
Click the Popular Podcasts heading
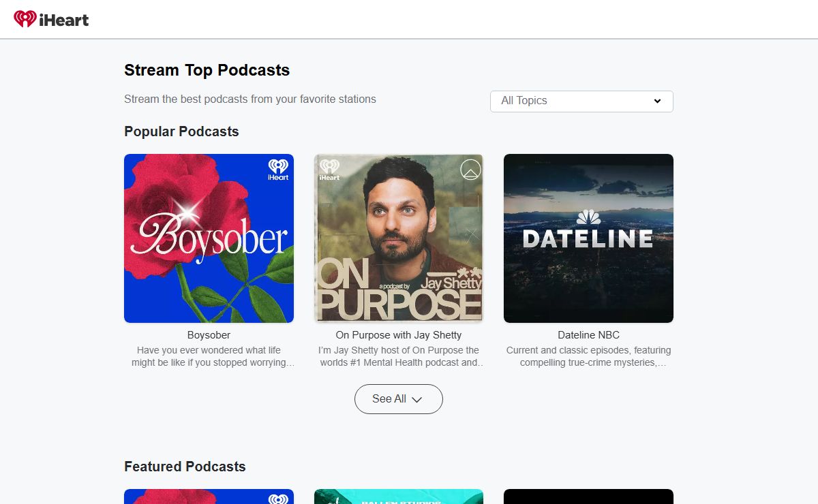pos(181,131)
